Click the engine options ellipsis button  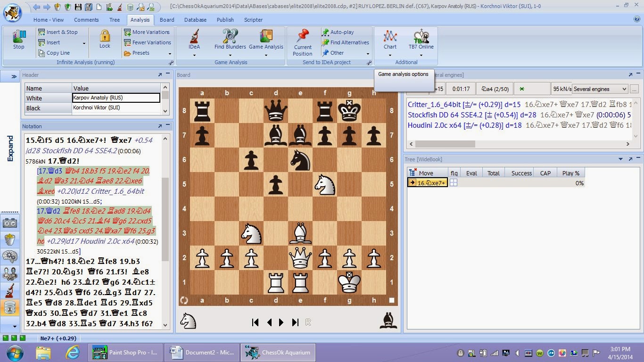(634, 89)
